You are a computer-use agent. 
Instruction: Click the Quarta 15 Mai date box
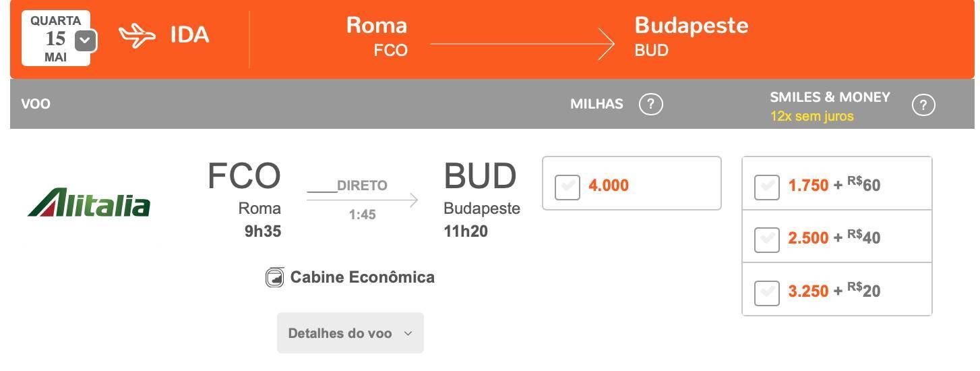tap(56, 38)
